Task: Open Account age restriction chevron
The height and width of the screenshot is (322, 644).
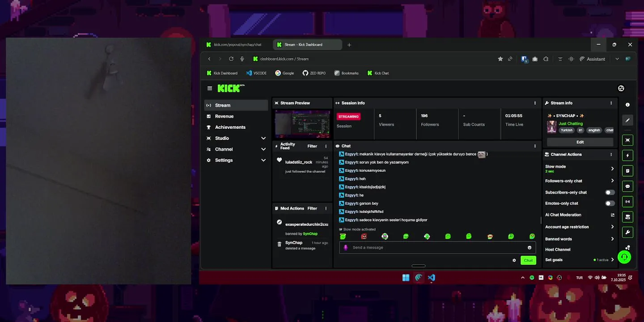Action: coord(612,227)
